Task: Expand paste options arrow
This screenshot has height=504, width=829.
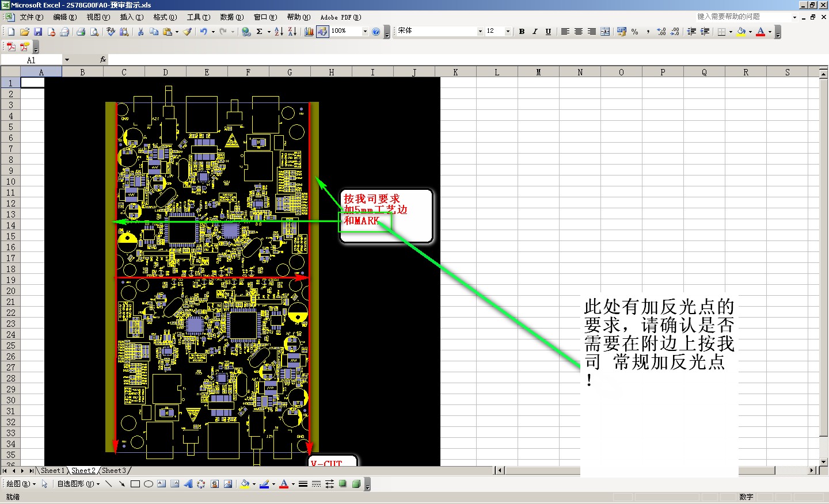Action: [177, 32]
